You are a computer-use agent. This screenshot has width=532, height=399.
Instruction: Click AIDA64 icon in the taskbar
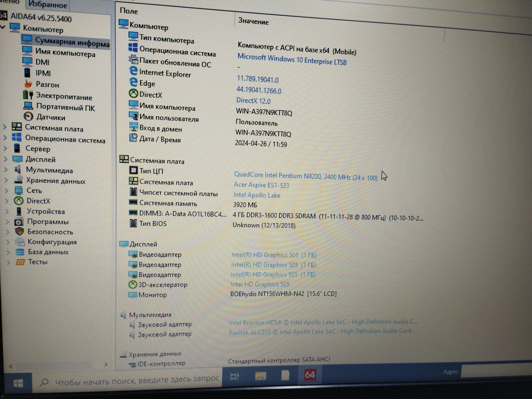tap(310, 375)
